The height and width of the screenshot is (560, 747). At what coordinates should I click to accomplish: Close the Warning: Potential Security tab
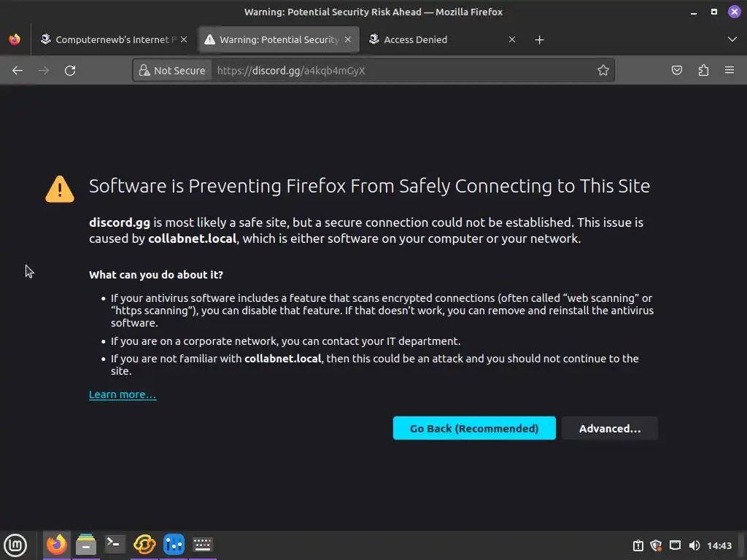pyautogui.click(x=348, y=39)
